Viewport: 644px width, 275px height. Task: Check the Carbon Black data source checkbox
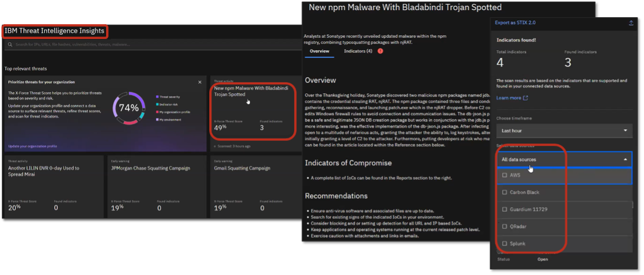(505, 192)
